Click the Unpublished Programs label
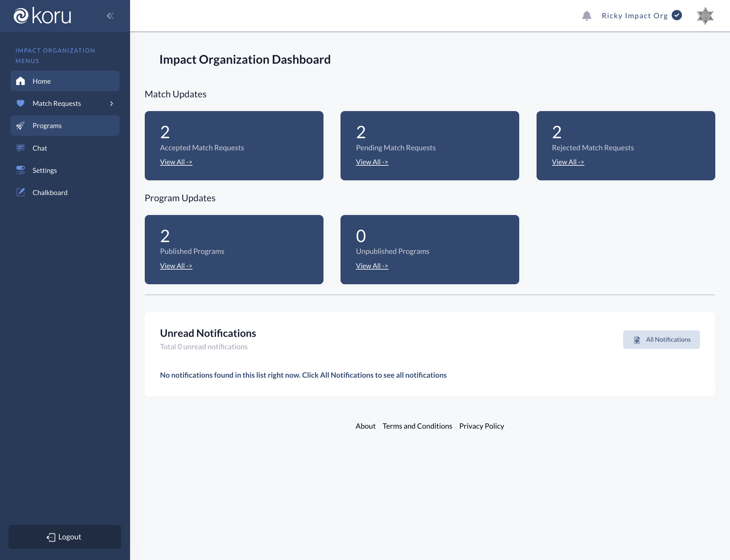Viewport: 730px width, 560px height. point(392,251)
